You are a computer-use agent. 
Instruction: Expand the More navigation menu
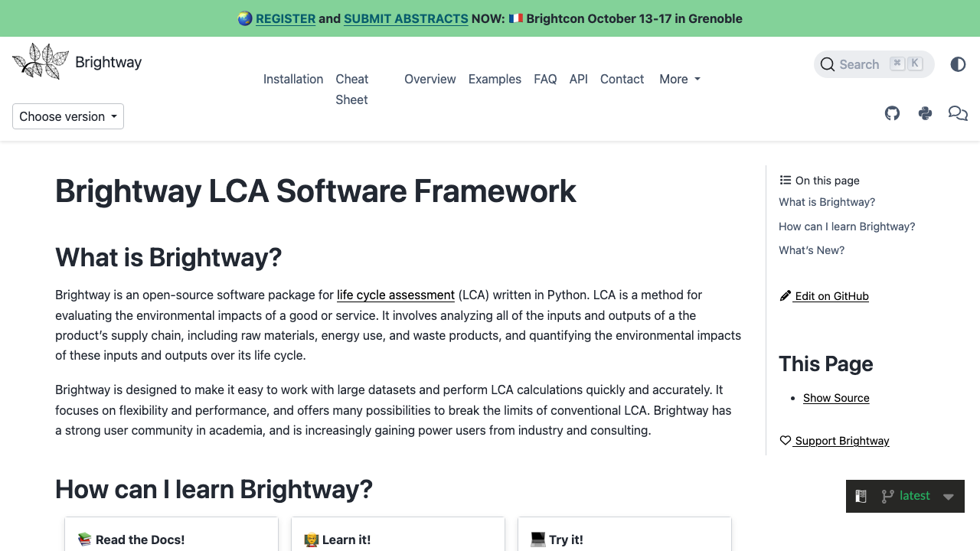679,79
